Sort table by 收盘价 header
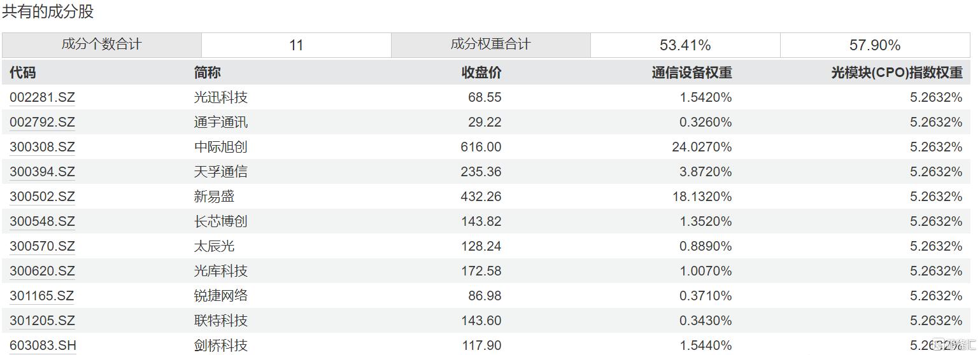Screen dimensions: 980x355 click(x=481, y=73)
